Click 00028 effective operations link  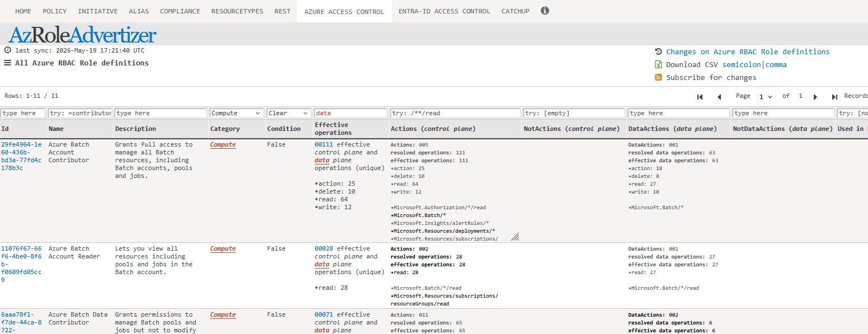point(324,248)
